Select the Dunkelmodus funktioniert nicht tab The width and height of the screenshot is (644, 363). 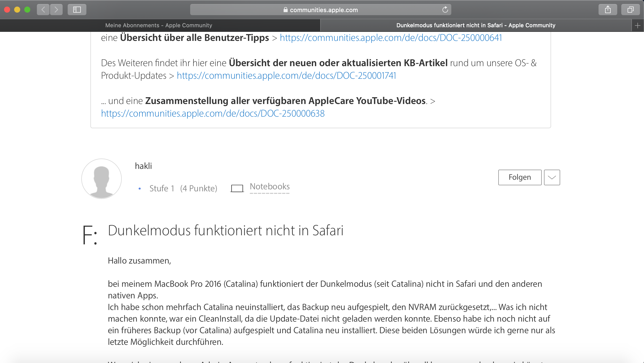click(476, 25)
